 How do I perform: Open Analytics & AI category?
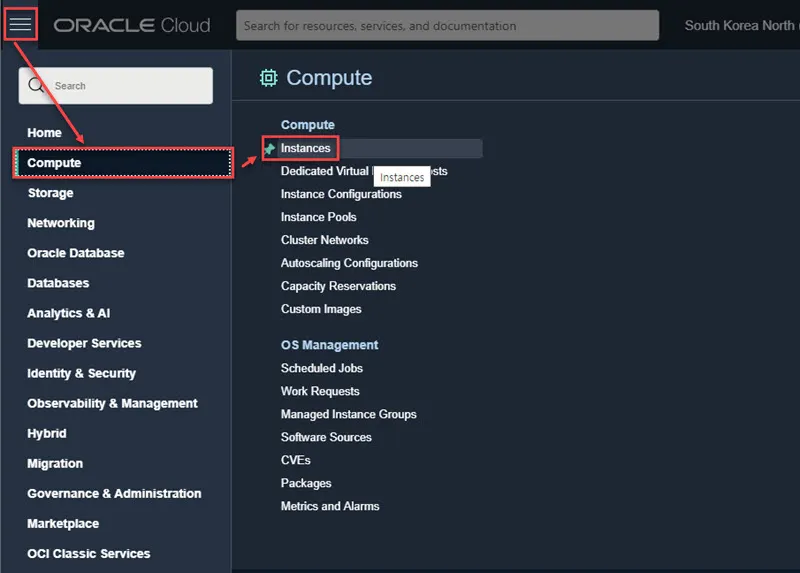coord(68,313)
